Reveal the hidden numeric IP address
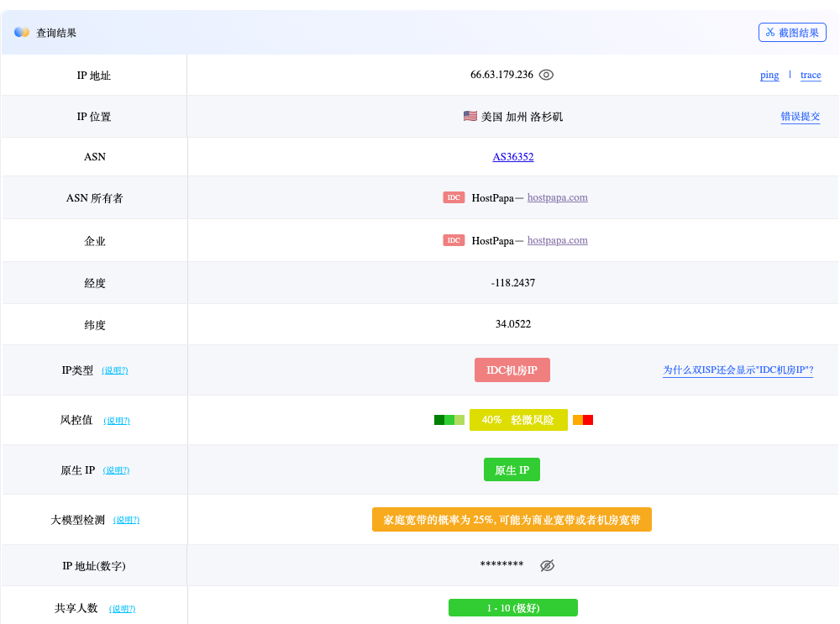Screen dimensions: 840x624 click(547, 565)
